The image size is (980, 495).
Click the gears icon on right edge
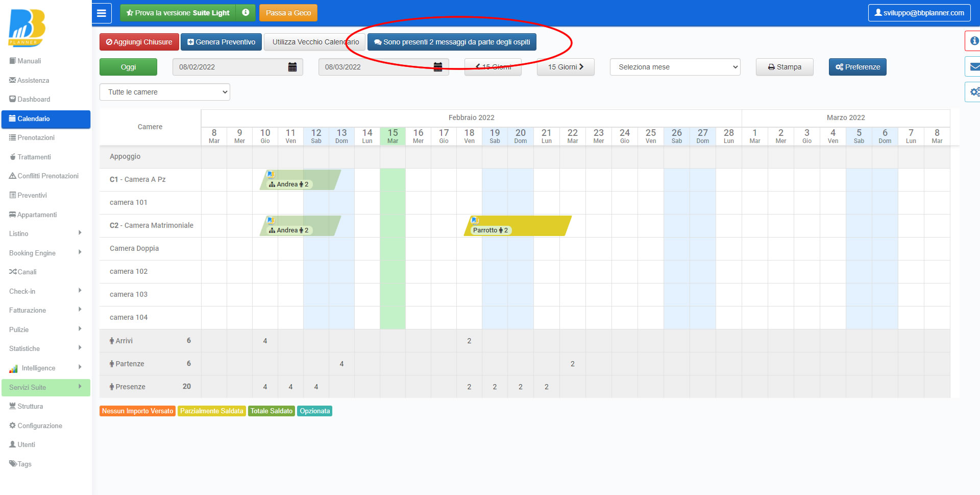point(974,92)
